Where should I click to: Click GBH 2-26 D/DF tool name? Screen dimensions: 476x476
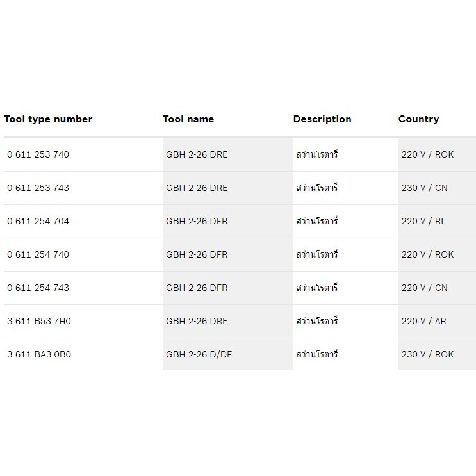(199, 354)
